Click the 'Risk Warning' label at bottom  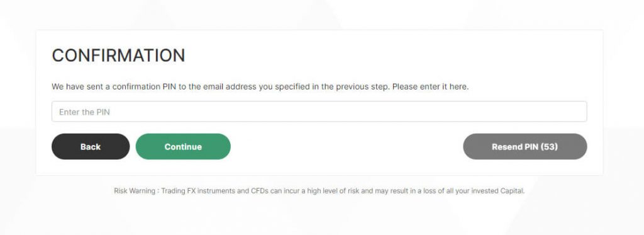pos(135,191)
